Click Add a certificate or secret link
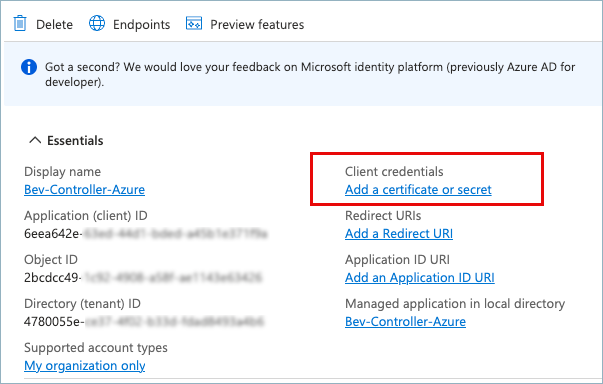This screenshot has height=384, width=603. (418, 190)
